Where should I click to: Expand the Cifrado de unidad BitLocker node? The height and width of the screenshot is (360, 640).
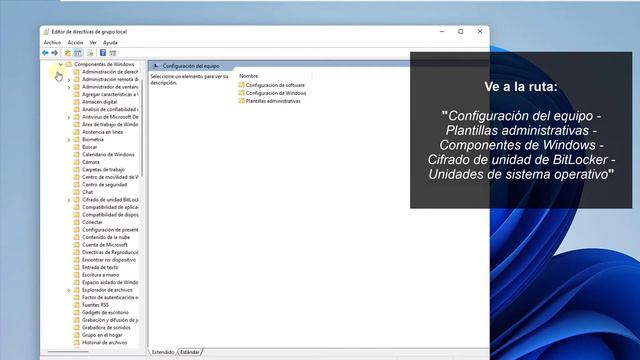click(x=69, y=200)
